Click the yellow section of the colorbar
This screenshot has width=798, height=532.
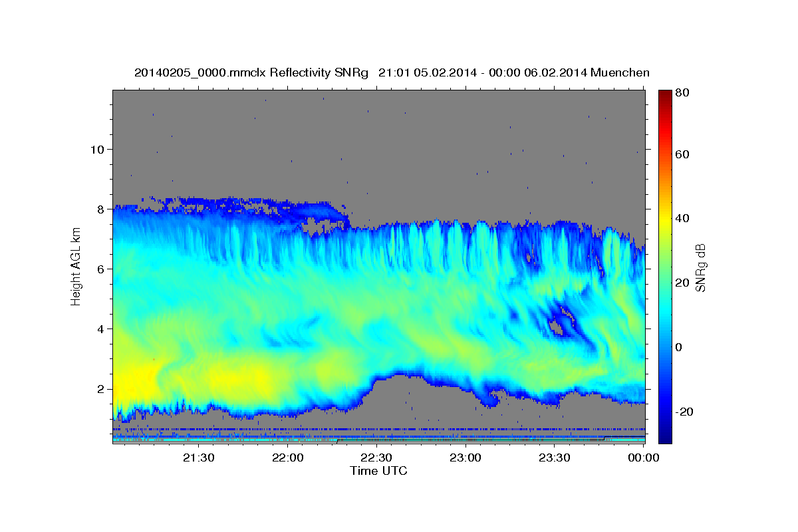(665, 218)
